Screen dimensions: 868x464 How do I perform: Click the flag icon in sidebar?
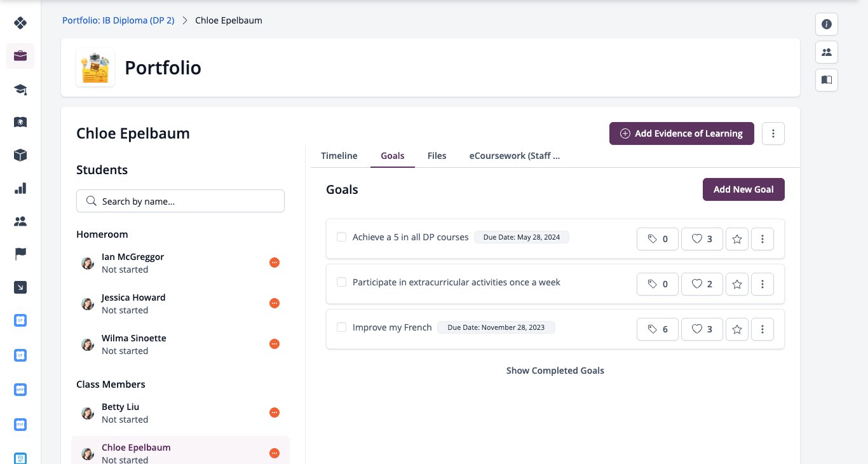20,254
